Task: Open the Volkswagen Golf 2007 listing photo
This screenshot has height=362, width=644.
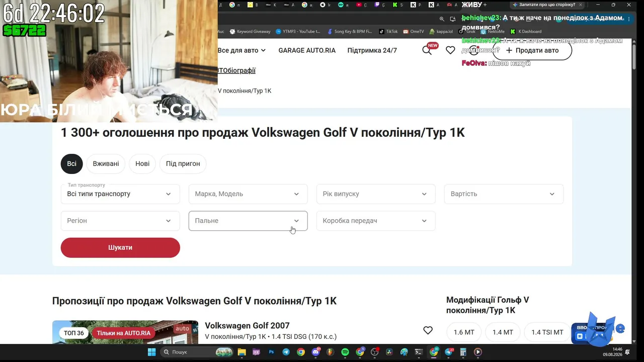Action: pos(125,332)
